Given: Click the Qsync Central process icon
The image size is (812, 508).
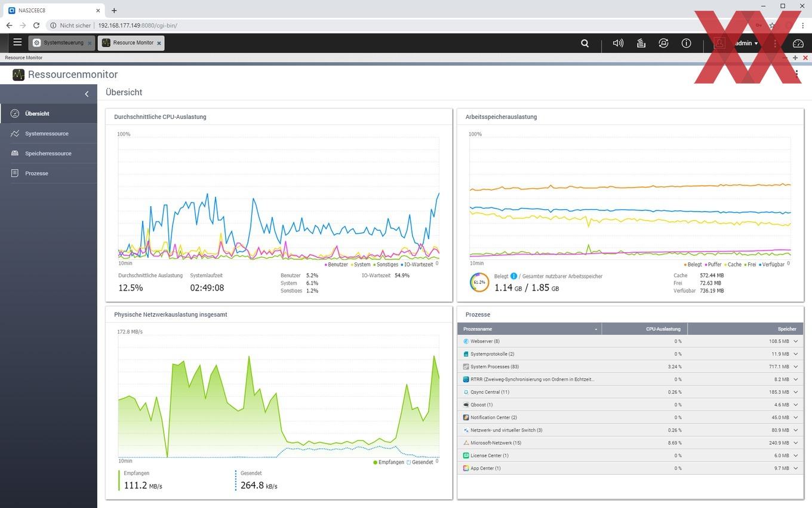Looking at the screenshot, I should coord(466,392).
